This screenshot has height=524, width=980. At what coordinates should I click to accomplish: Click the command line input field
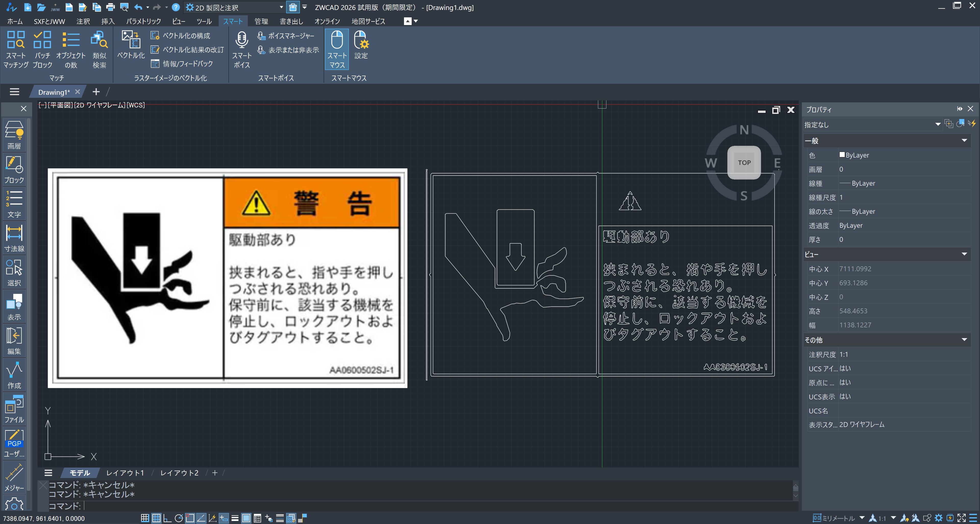(x=437, y=506)
